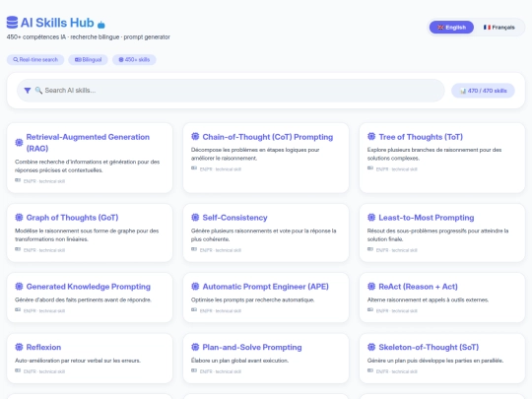
Task: Open ReAct (Reason + Act) title
Action: [418, 287]
